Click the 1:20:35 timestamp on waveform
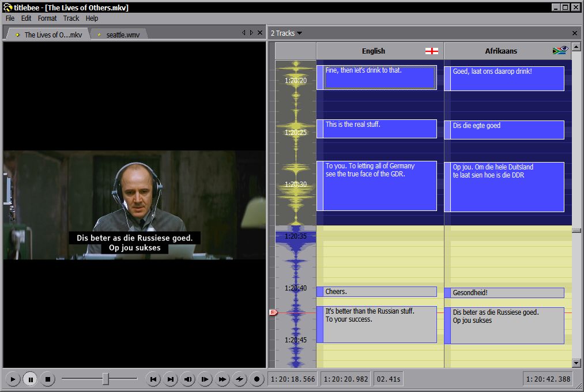This screenshot has width=584, height=392. click(296, 236)
